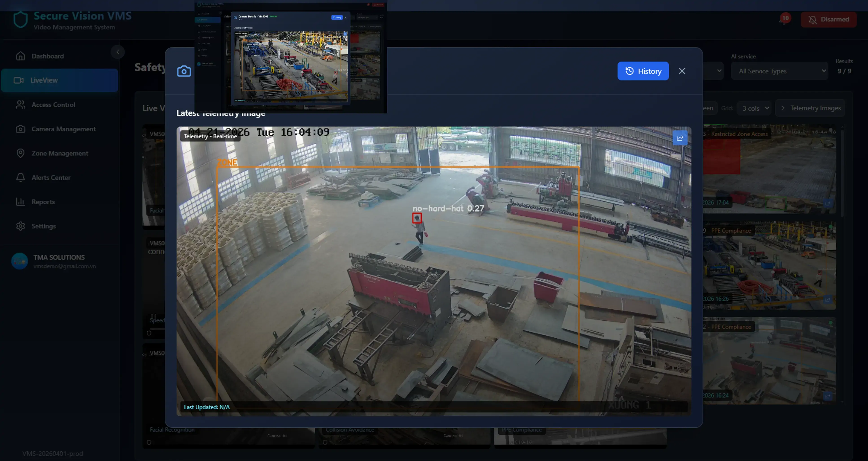Click the Zone Management pin icon
The width and height of the screenshot is (868, 461).
21,153
